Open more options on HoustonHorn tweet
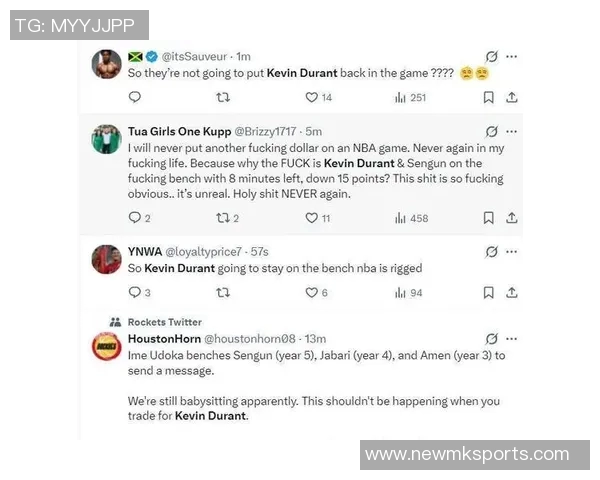600x480 pixels. point(512,339)
